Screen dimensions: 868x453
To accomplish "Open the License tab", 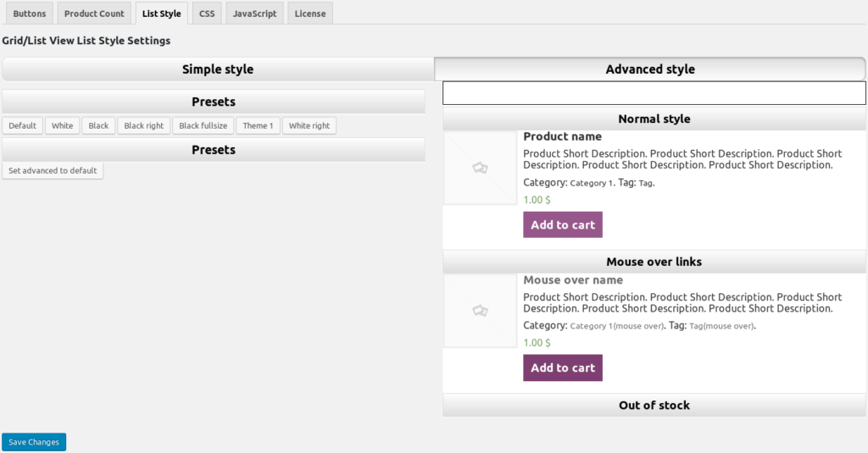I will [309, 14].
